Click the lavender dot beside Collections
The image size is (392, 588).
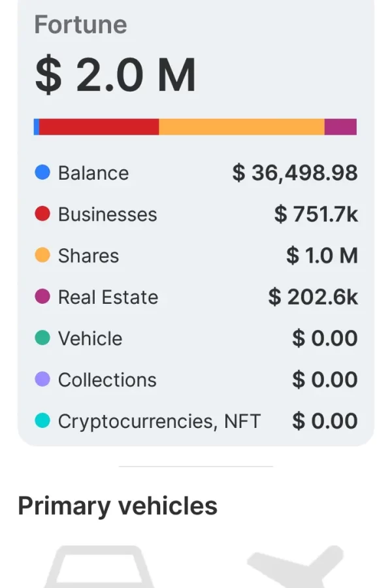coord(42,380)
